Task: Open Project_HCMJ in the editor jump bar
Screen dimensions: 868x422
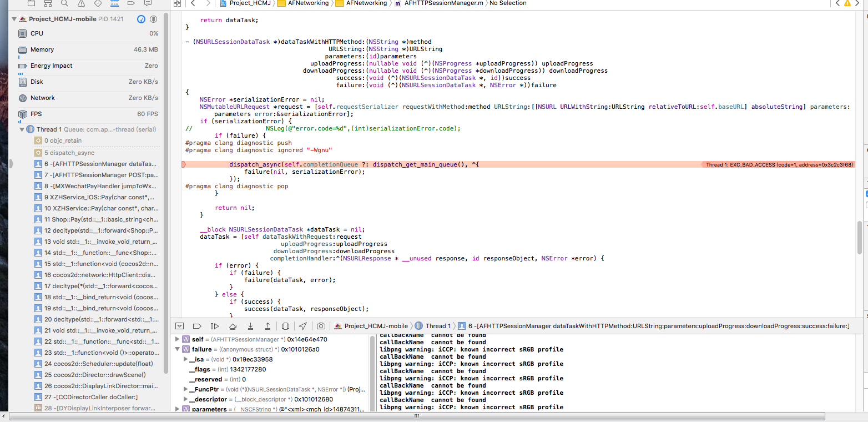Action: coord(245,3)
